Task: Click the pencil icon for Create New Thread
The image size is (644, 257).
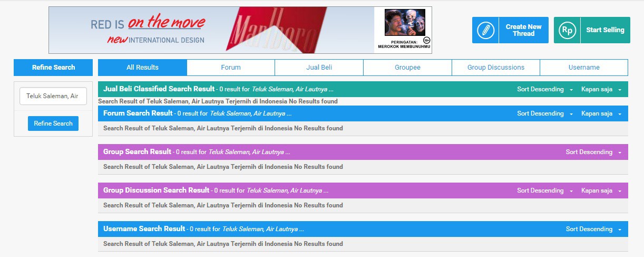Action: point(485,30)
